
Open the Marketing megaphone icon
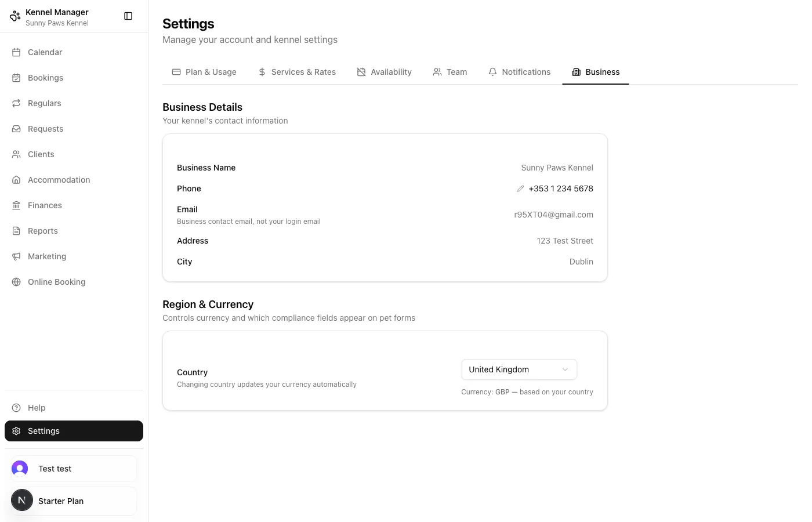click(16, 256)
